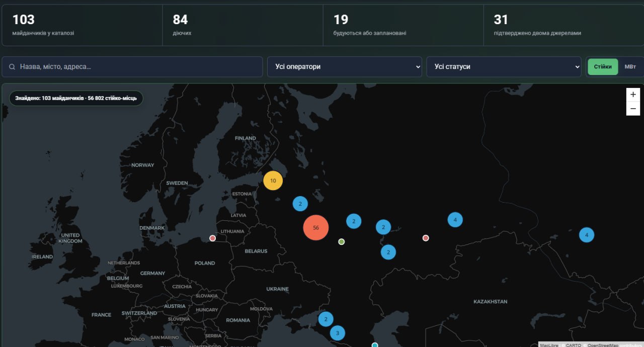Switch display to МВт mode
Image resolution: width=644 pixels, height=347 pixels.
click(630, 66)
